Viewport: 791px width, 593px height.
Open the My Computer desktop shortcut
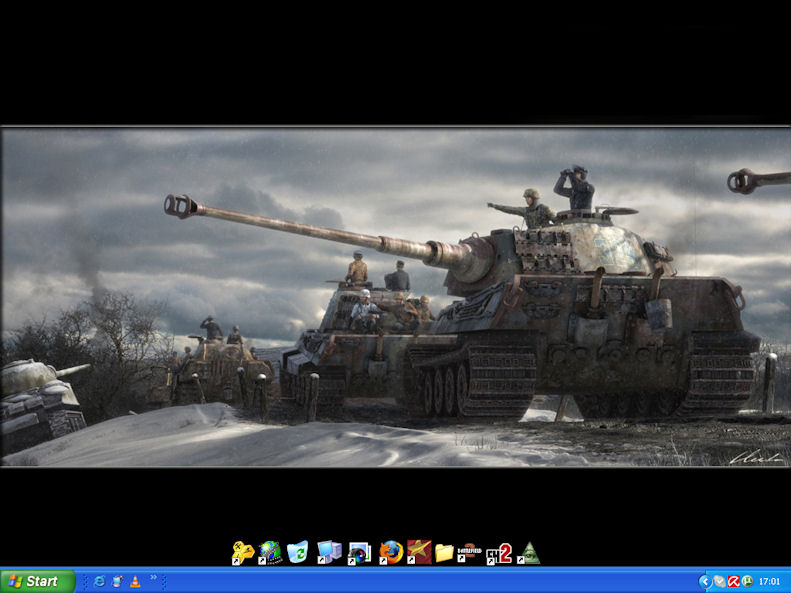[x=329, y=552]
